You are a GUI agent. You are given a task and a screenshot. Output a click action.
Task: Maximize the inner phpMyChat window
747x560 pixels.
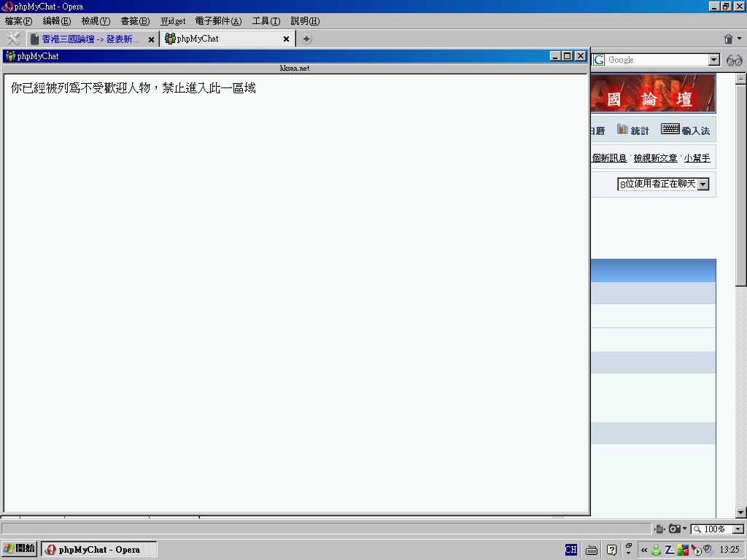568,56
